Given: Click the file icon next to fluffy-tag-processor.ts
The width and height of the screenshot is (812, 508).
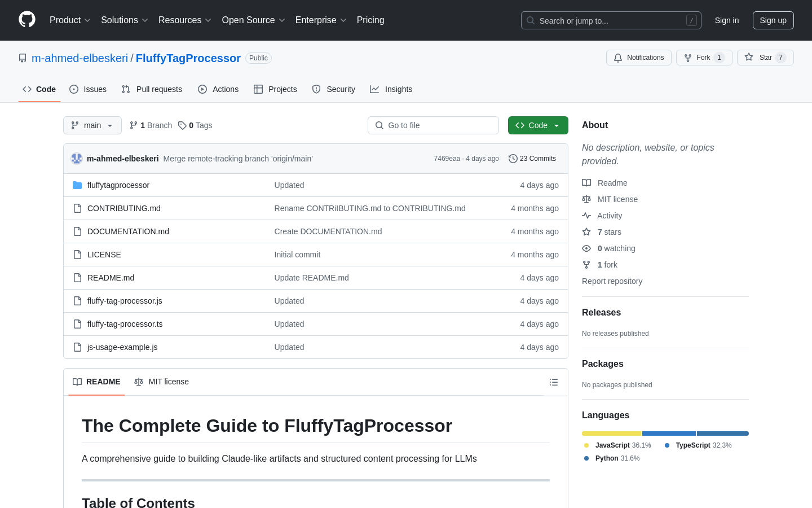Looking at the screenshot, I should tap(77, 324).
